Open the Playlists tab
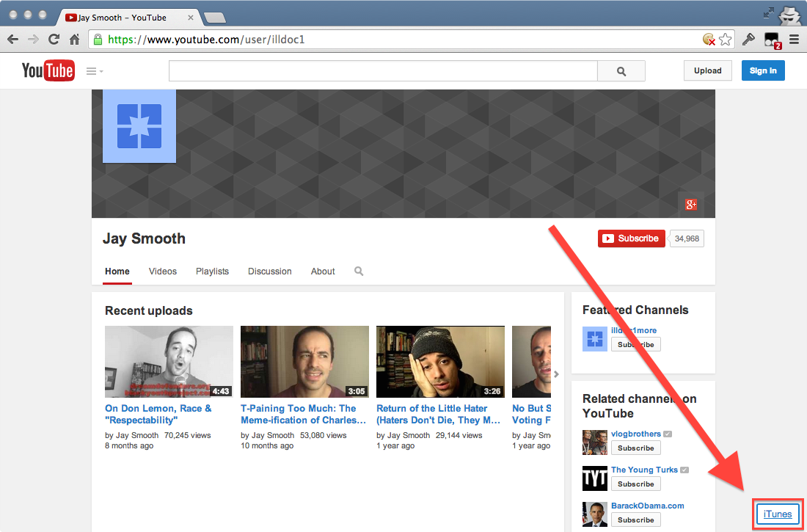Image resolution: width=807 pixels, height=532 pixels. point(212,272)
